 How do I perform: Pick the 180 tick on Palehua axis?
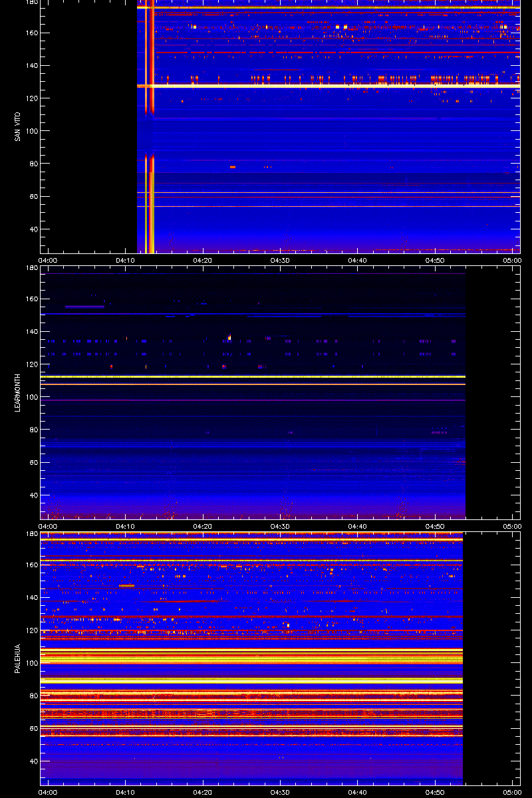pos(31,534)
